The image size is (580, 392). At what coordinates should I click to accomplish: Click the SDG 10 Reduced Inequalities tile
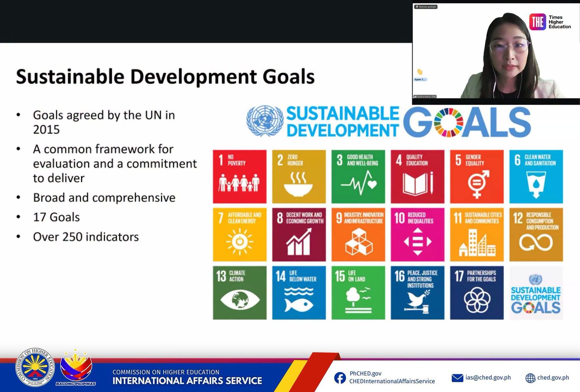pyautogui.click(x=417, y=235)
